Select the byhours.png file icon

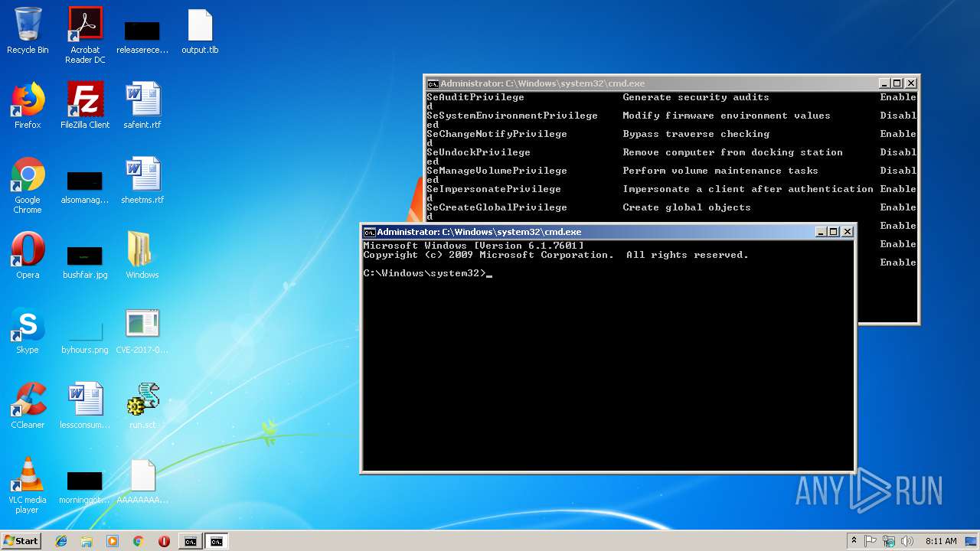[x=85, y=336]
